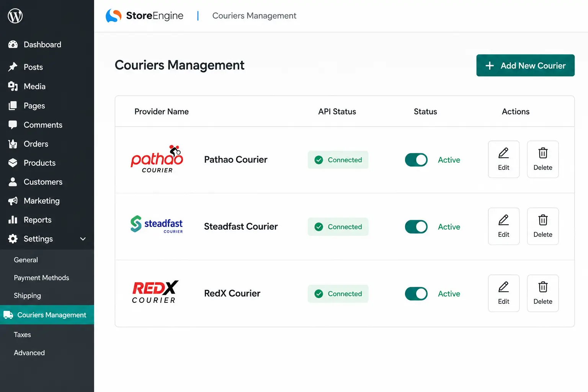Click Steadfast Courier Connected status badge

338,227
